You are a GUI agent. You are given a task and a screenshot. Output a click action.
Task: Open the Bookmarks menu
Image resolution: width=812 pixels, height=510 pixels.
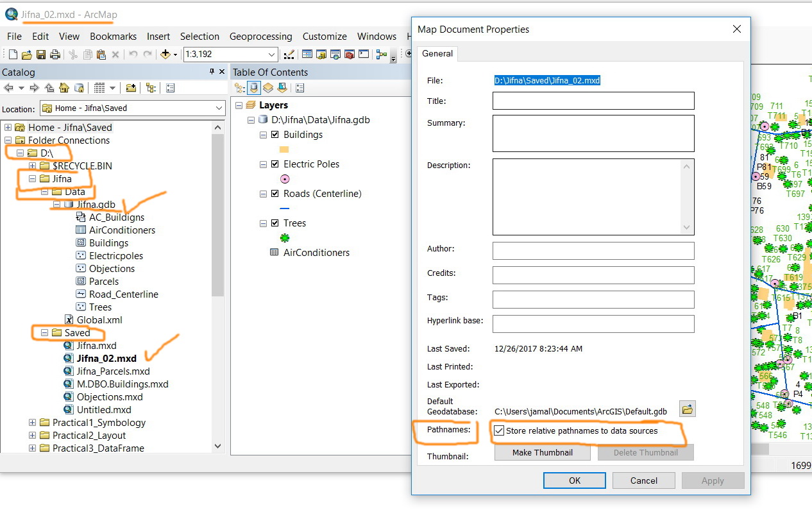point(114,37)
